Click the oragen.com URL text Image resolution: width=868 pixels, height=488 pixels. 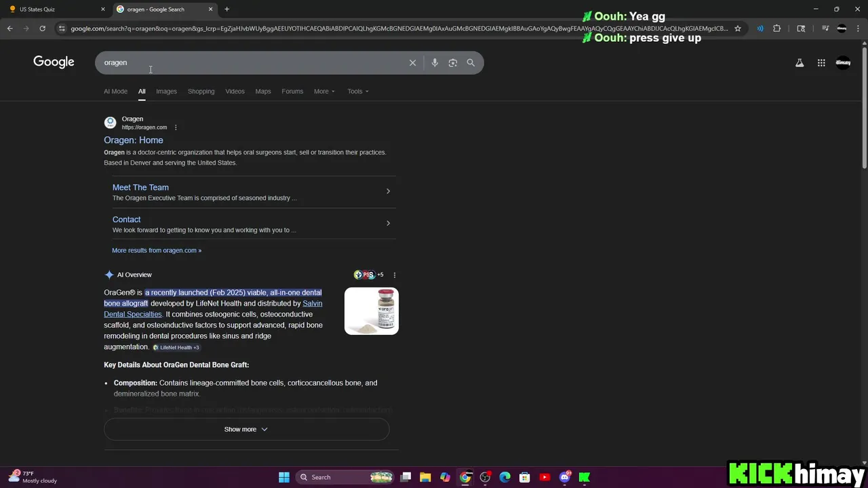coord(144,127)
